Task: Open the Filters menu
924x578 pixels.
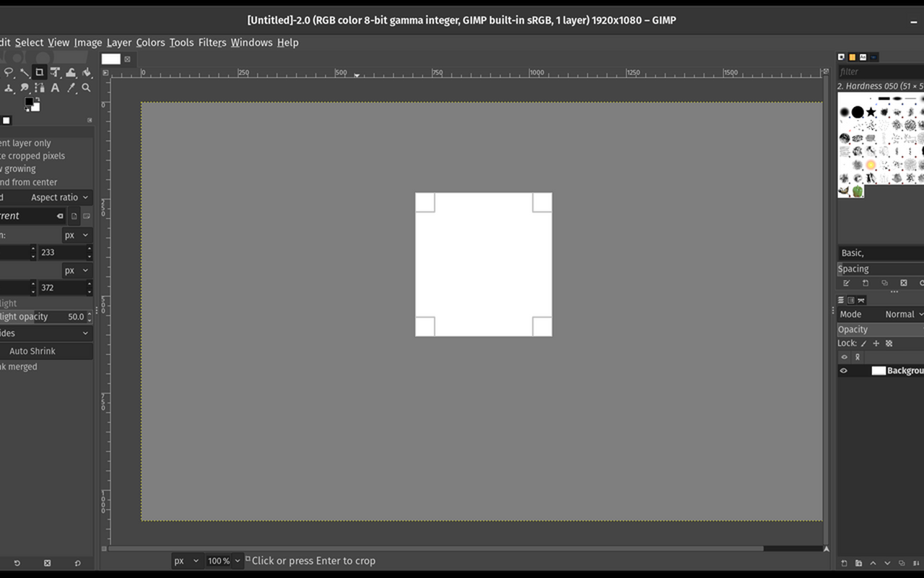Action: (x=212, y=43)
